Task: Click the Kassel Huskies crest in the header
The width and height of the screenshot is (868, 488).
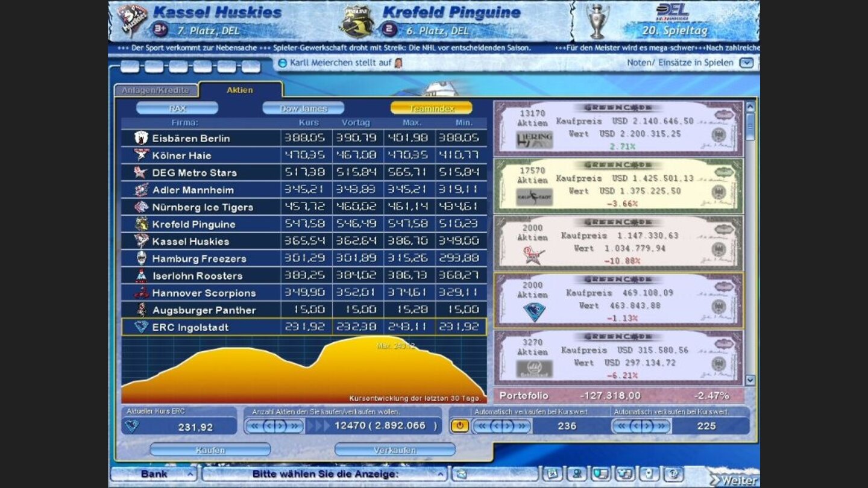Action: click(132, 20)
